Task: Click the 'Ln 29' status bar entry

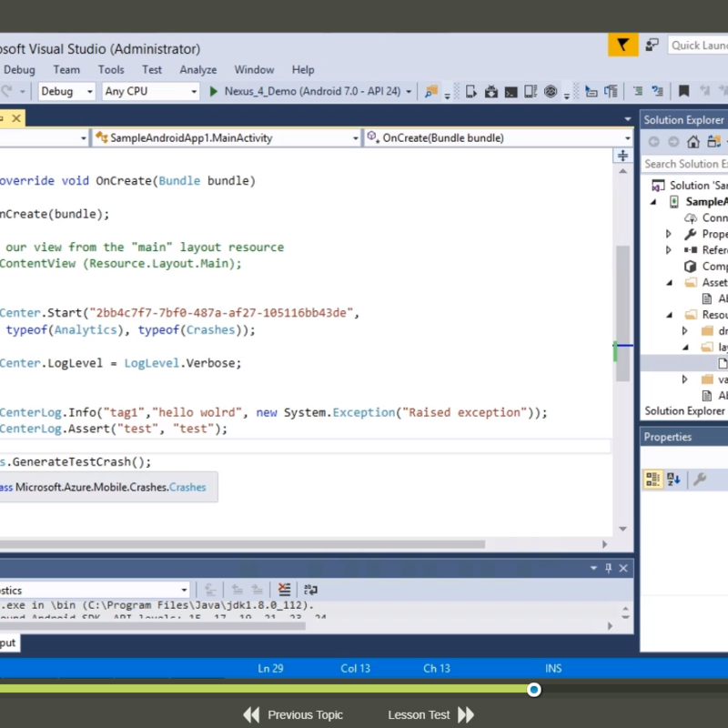Action: 270,668
